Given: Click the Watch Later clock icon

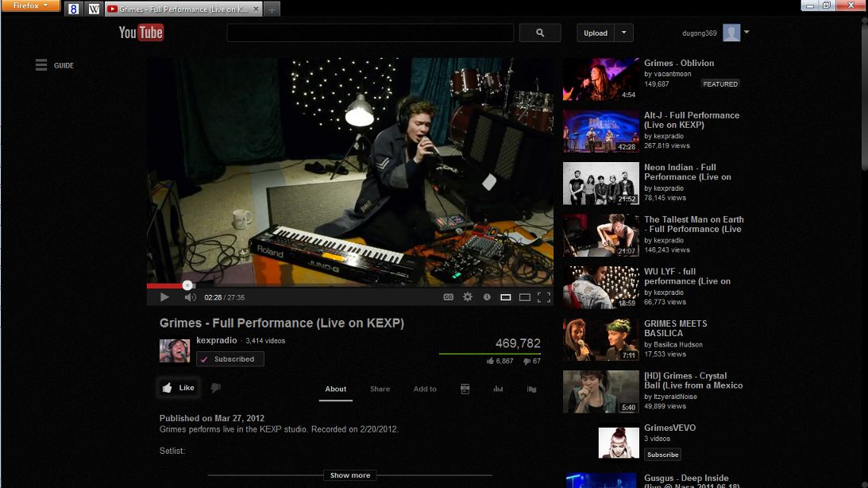Looking at the screenshot, I should click(x=487, y=297).
